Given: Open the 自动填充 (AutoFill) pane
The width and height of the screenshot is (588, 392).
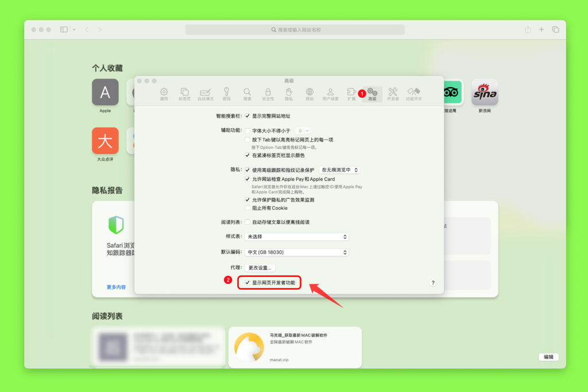Looking at the screenshot, I should [205, 94].
